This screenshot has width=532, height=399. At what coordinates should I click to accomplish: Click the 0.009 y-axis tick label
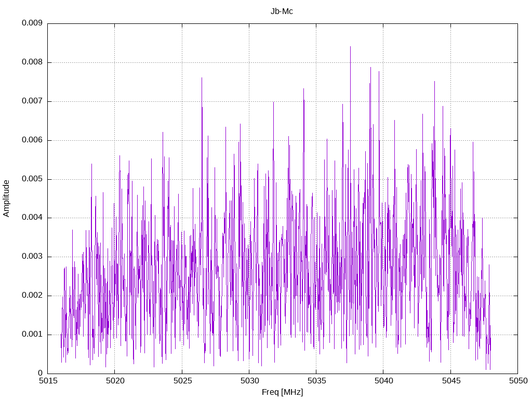32,23
